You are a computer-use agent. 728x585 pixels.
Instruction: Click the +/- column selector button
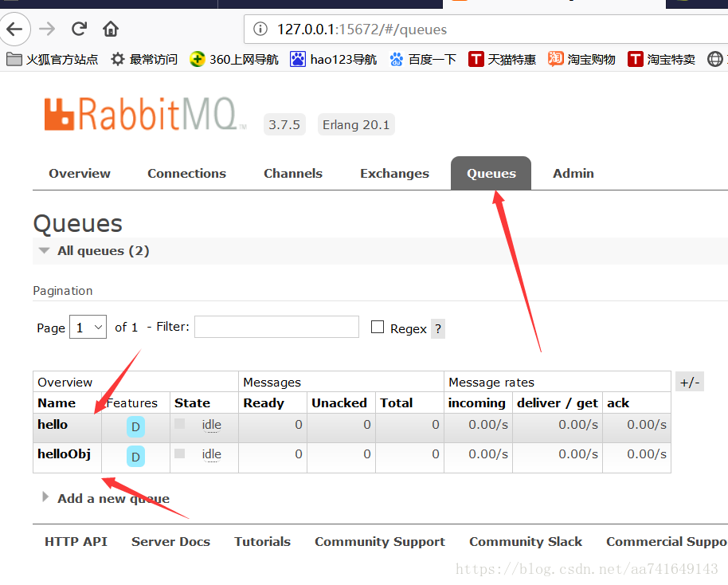(689, 381)
